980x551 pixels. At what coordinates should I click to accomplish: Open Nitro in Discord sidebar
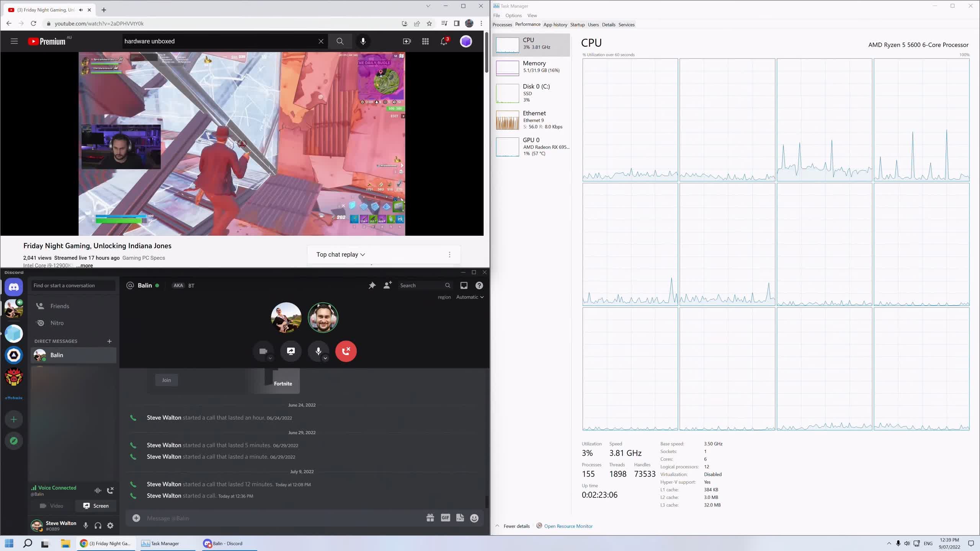click(73, 323)
